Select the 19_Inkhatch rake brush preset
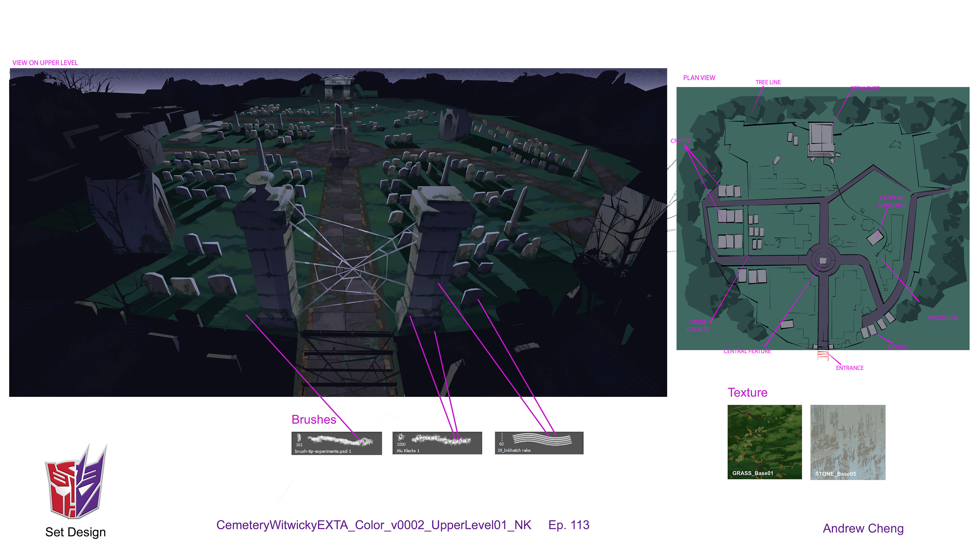The image size is (980, 551). [x=539, y=443]
